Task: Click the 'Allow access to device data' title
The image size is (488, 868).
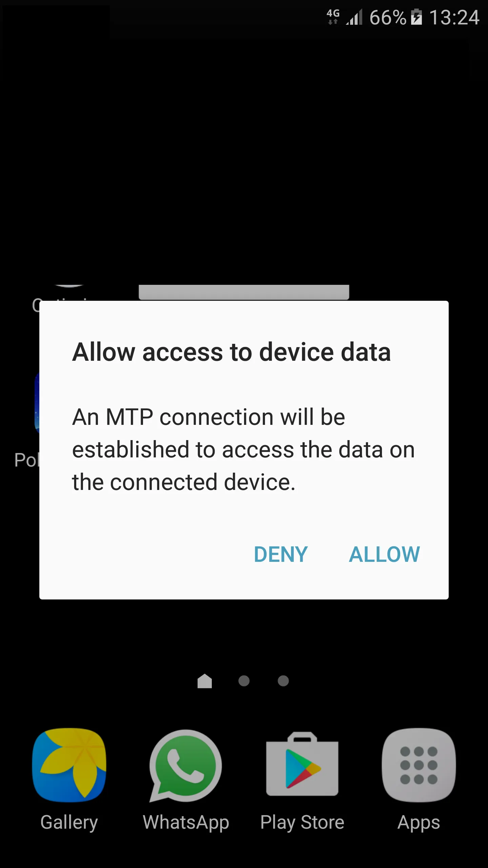Action: point(231,352)
